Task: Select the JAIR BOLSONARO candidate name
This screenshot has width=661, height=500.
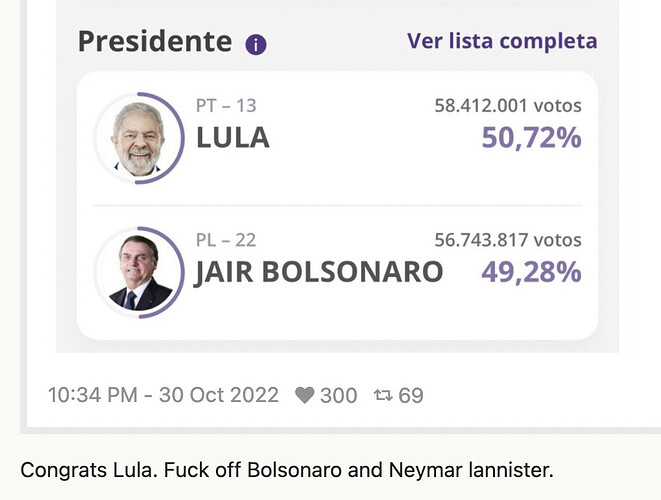Action: coord(319,272)
